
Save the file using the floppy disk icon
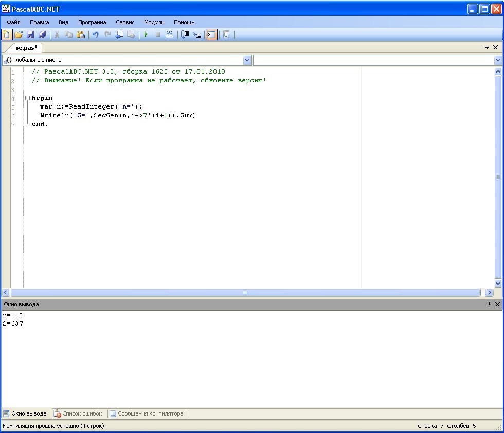click(30, 34)
